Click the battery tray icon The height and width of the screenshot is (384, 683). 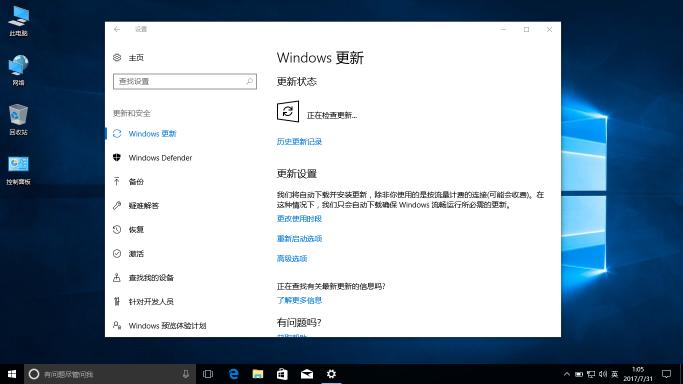579,374
